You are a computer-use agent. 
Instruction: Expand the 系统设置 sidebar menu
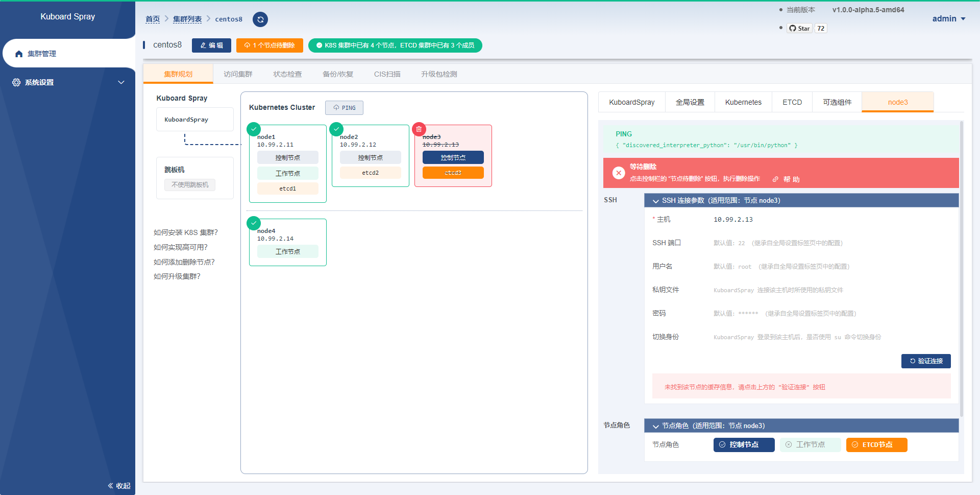(x=67, y=82)
